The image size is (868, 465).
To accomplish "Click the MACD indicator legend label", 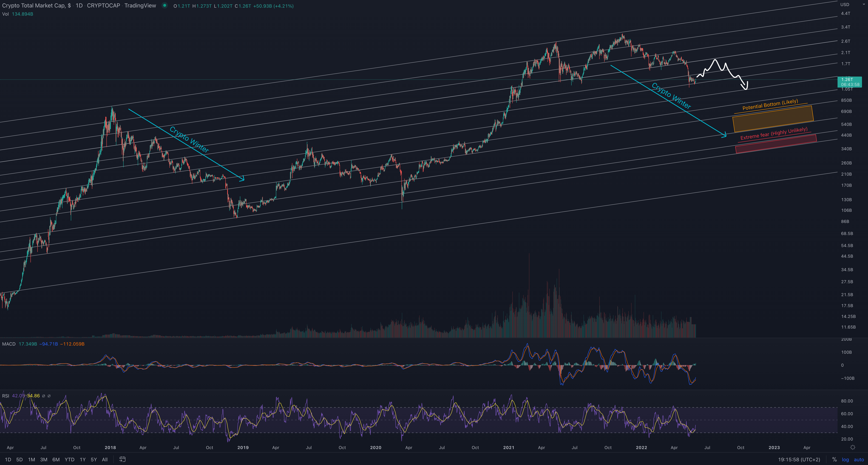I will 9,344.
